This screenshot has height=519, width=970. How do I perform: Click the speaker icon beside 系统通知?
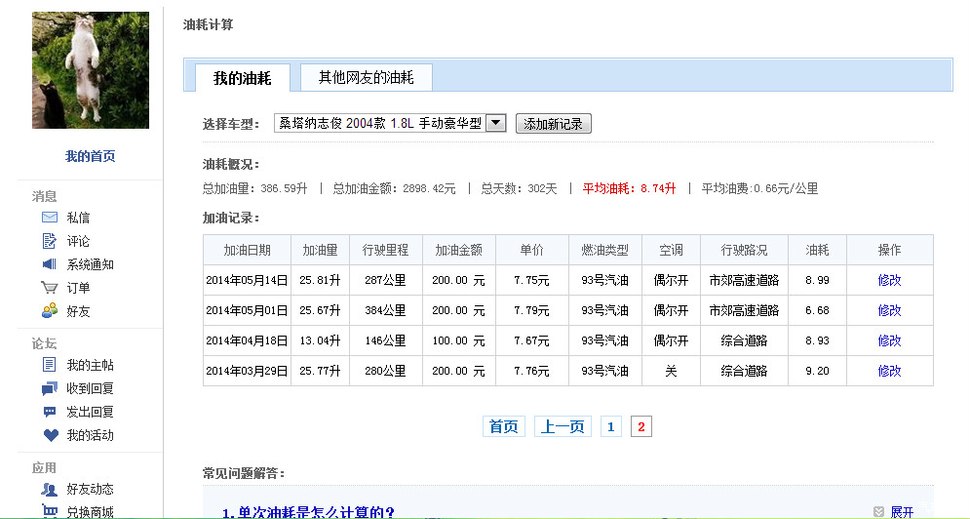pos(49,264)
